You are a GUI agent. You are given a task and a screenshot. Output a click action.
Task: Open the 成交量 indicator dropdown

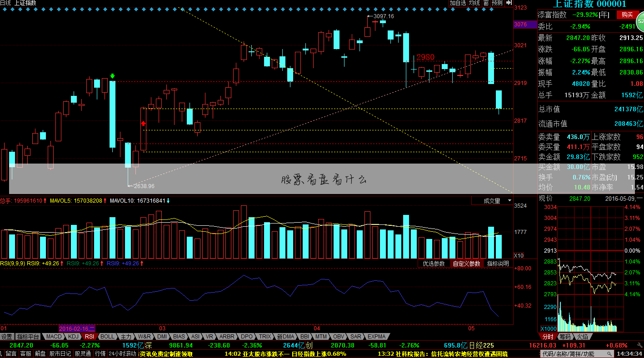tap(492, 200)
